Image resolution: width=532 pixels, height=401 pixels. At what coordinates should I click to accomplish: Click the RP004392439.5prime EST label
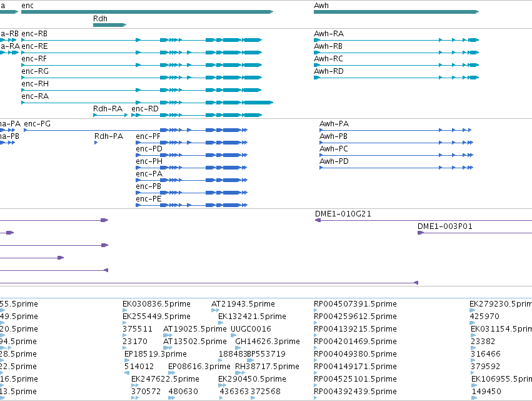(x=355, y=392)
